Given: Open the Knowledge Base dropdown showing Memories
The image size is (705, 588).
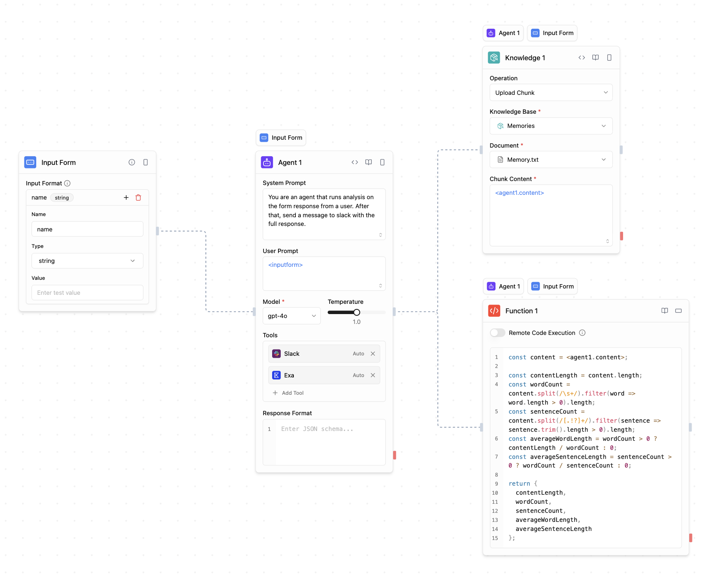Looking at the screenshot, I should (551, 126).
